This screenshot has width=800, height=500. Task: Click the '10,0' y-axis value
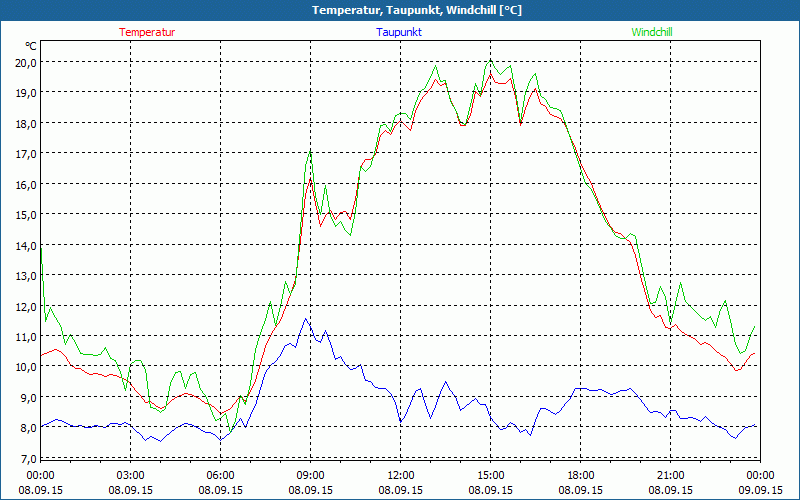tap(26, 367)
